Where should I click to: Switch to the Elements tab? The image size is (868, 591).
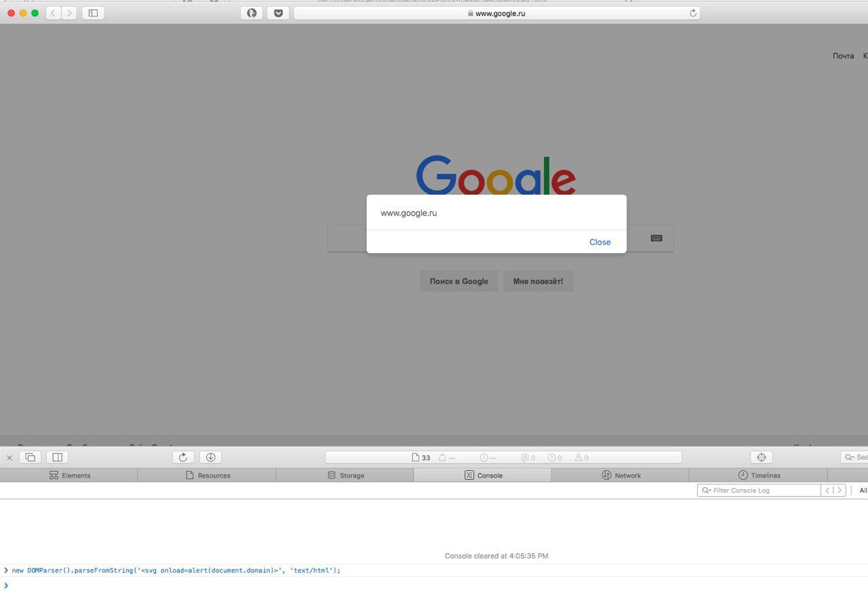[x=69, y=475]
